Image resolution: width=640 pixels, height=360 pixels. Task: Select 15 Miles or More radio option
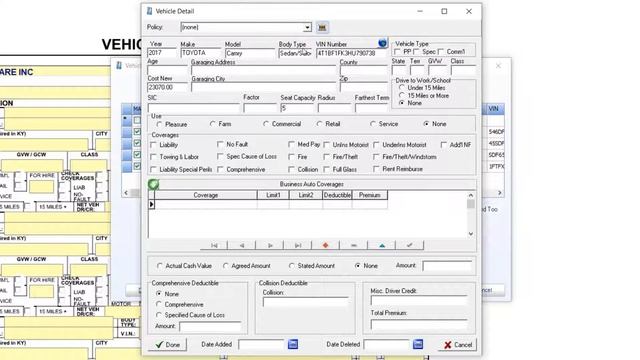pos(402,96)
